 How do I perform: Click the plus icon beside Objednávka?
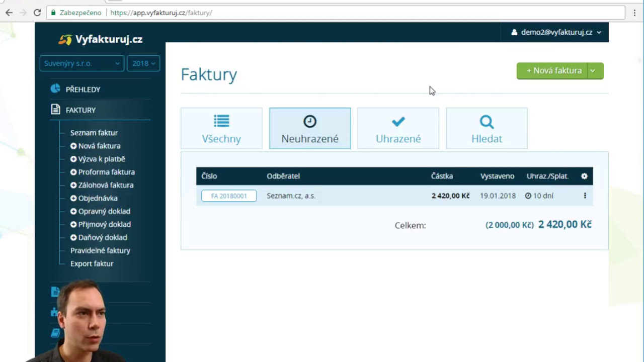(73, 198)
